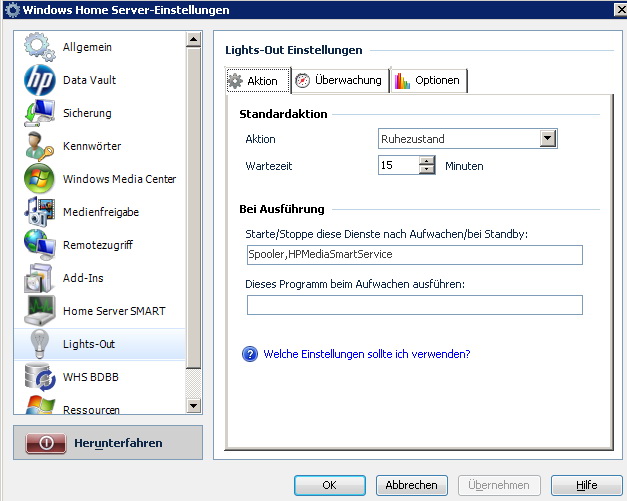The width and height of the screenshot is (627, 501).
Task: Click the Add-Ins software box icon
Action: click(x=39, y=278)
